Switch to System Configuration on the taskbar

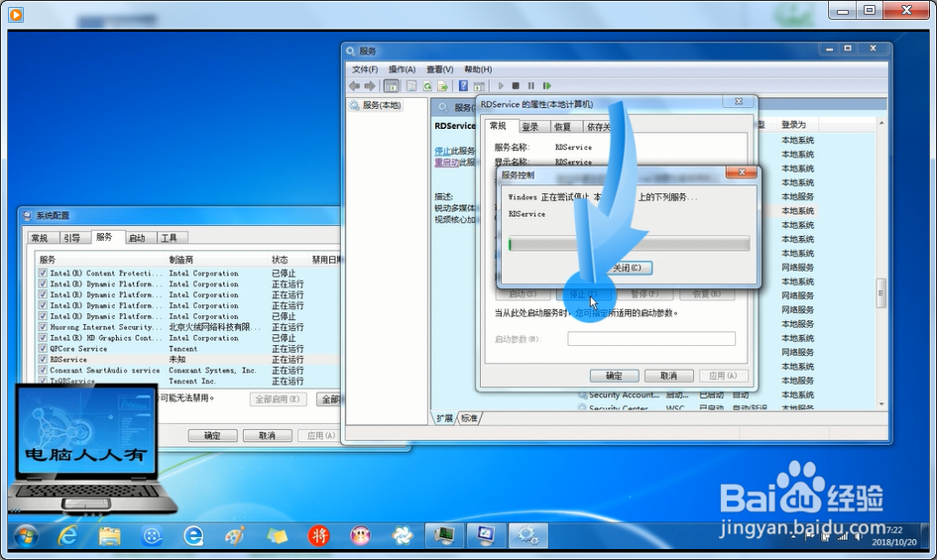tap(486, 535)
